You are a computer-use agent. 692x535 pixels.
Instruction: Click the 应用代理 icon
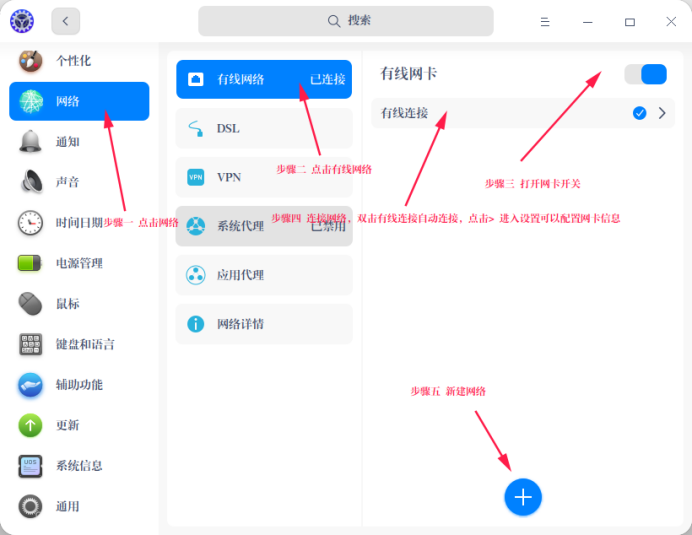pos(196,275)
